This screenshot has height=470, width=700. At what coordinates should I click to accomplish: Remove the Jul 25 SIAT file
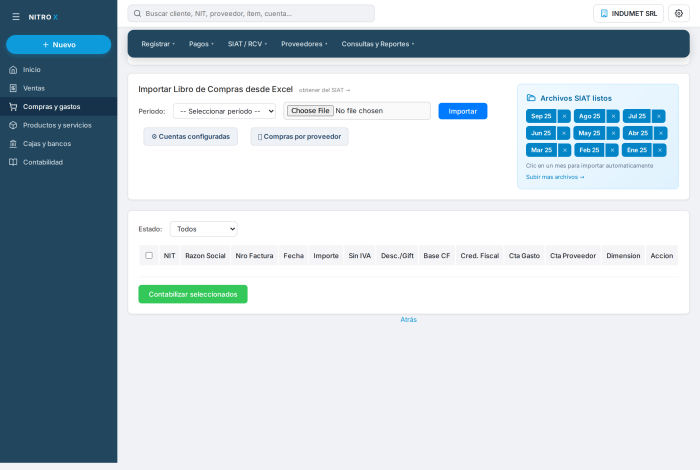click(x=658, y=116)
